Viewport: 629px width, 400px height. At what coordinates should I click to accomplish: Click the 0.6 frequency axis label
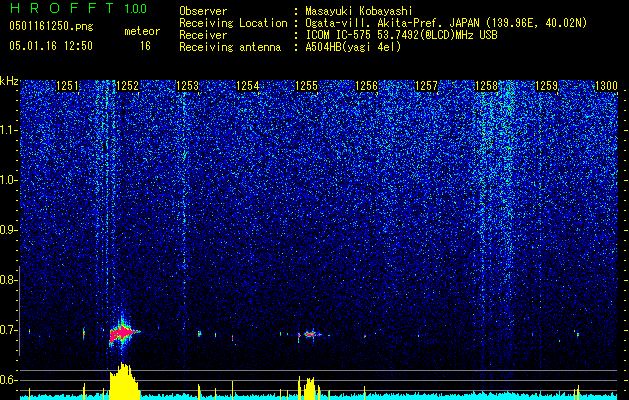9,380
